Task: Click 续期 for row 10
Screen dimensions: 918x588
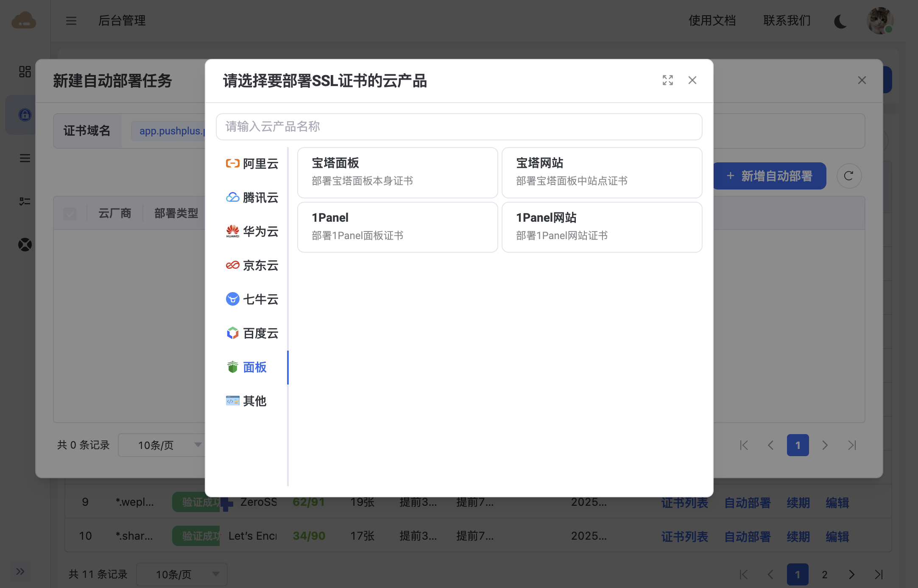Action: point(798,537)
